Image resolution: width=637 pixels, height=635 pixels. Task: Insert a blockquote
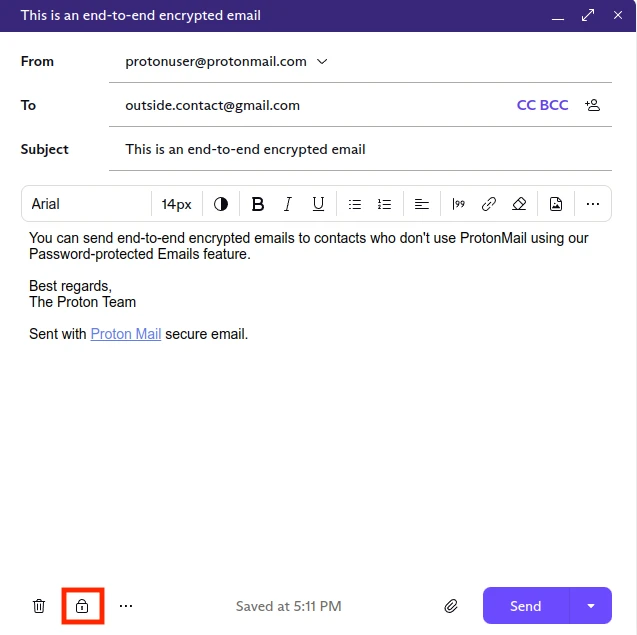pyautogui.click(x=459, y=204)
